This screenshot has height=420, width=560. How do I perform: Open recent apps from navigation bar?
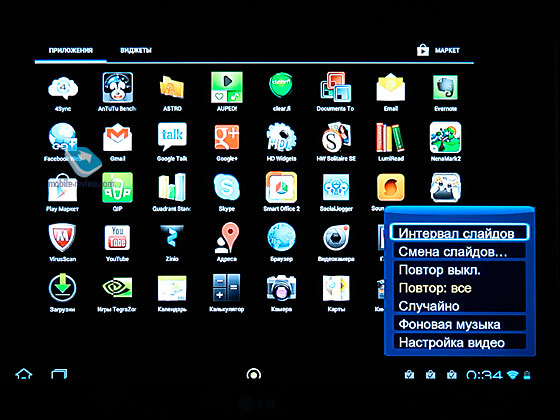[x=59, y=374]
